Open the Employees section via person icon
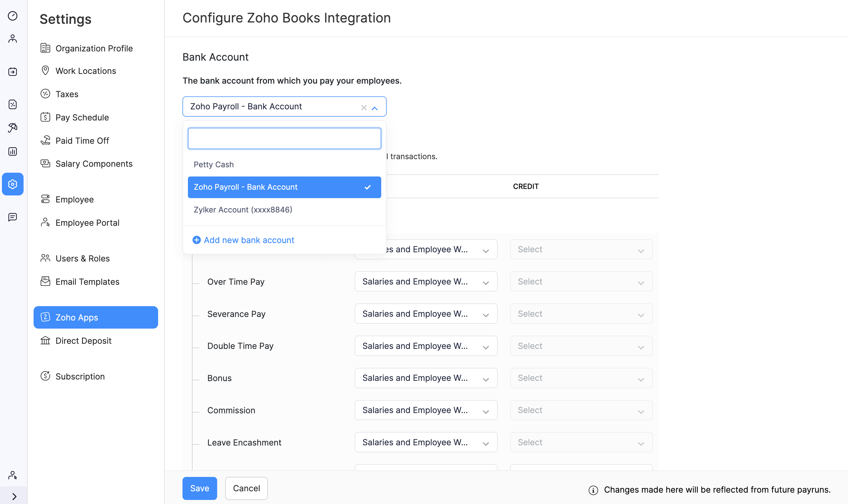 [x=12, y=38]
